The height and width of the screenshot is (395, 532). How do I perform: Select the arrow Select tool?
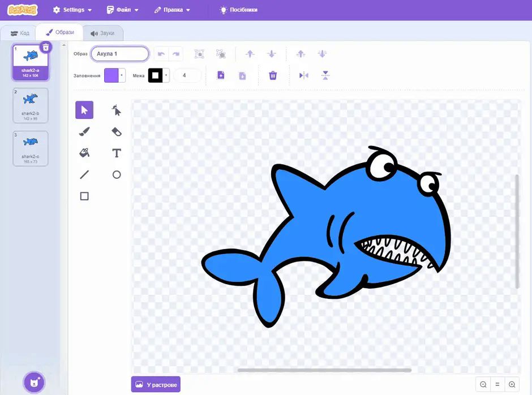coord(84,110)
